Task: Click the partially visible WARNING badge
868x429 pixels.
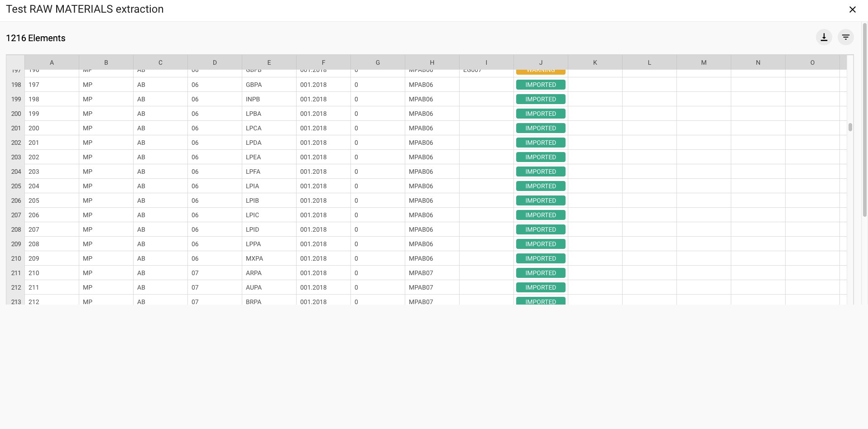Action: [541, 71]
